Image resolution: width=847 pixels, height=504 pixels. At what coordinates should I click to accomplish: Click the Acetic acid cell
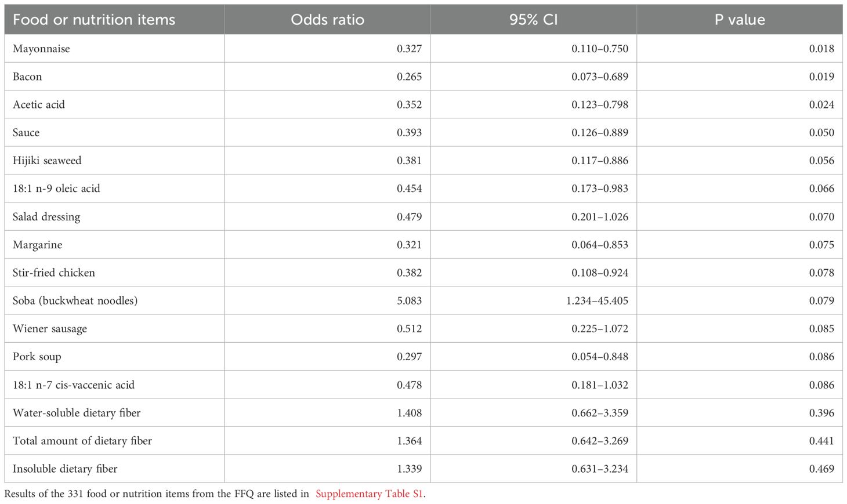click(39, 104)
